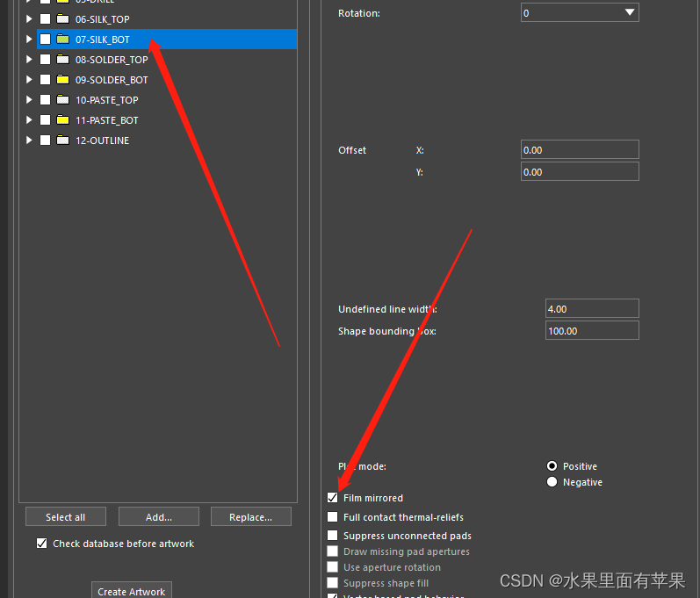Click the Create Artwork button
The height and width of the screenshot is (598, 700).
[x=131, y=591]
